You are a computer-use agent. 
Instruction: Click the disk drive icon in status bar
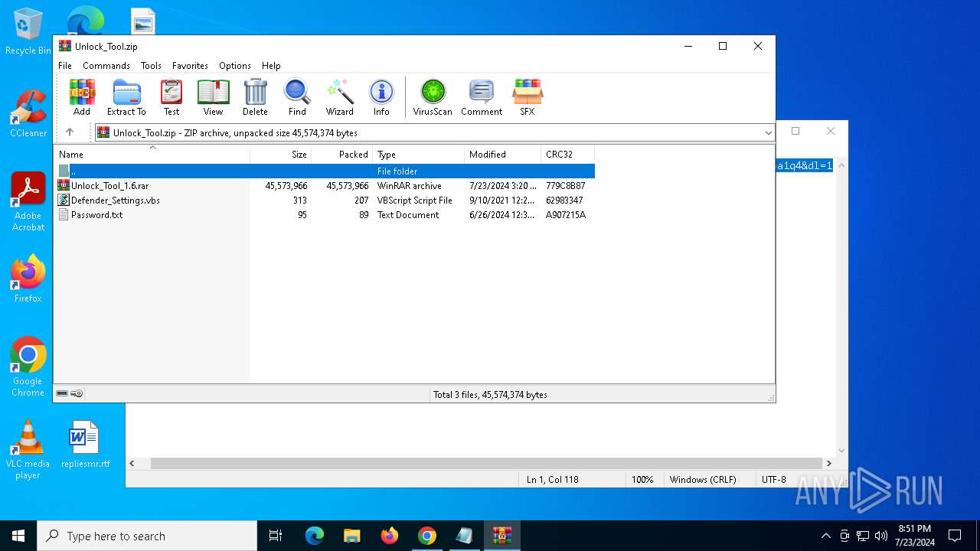62,393
